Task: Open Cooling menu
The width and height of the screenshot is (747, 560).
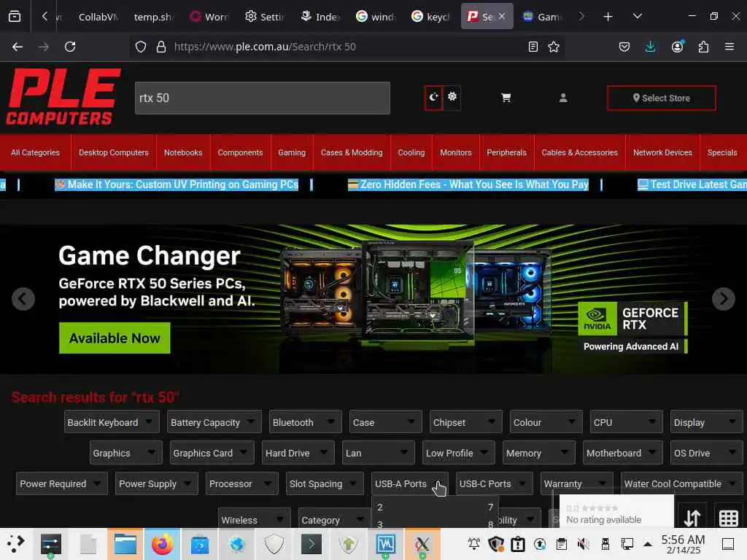Action: [x=411, y=152]
